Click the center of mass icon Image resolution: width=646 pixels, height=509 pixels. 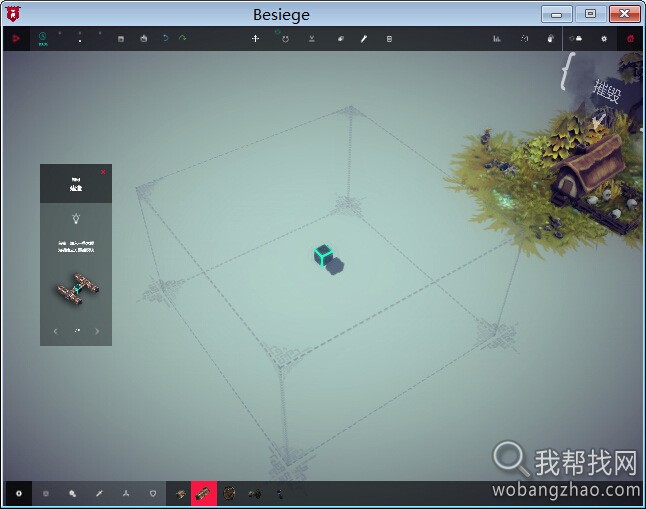point(524,38)
